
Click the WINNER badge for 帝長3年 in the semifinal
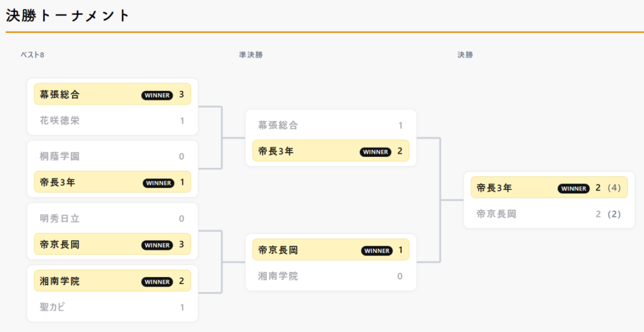(x=375, y=152)
